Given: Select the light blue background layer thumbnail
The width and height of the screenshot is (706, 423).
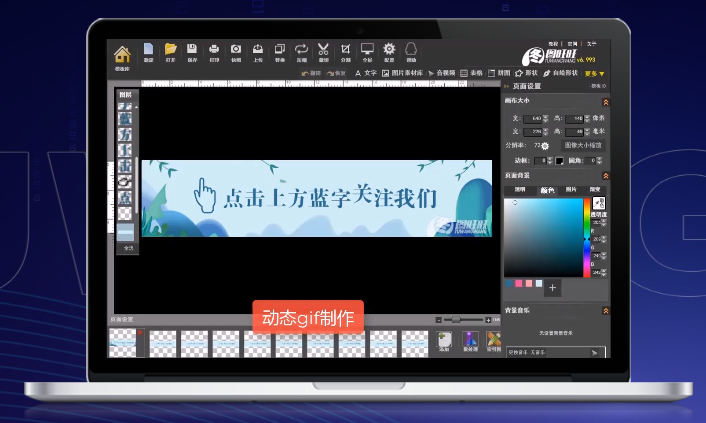Looking at the screenshot, I should (x=125, y=232).
